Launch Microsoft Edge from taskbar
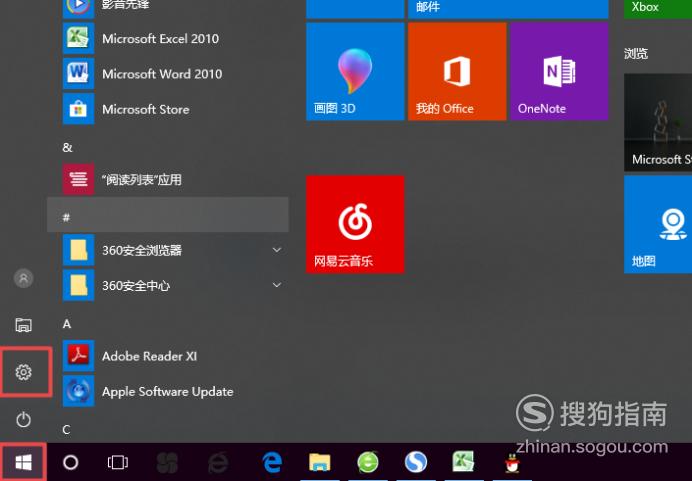Viewport: 692px width, 481px height. click(272, 462)
